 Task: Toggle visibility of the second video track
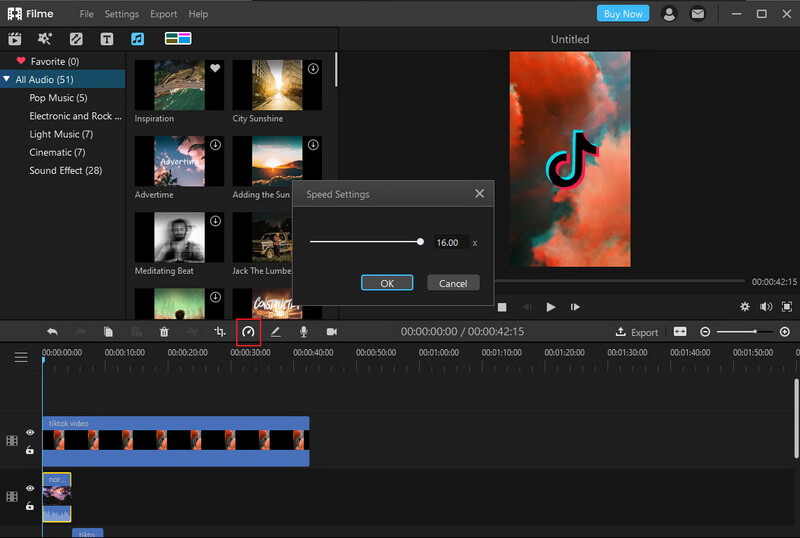click(30, 488)
